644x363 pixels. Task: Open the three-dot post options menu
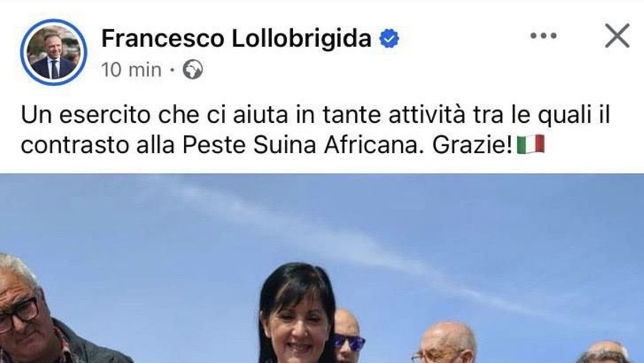coord(544,37)
